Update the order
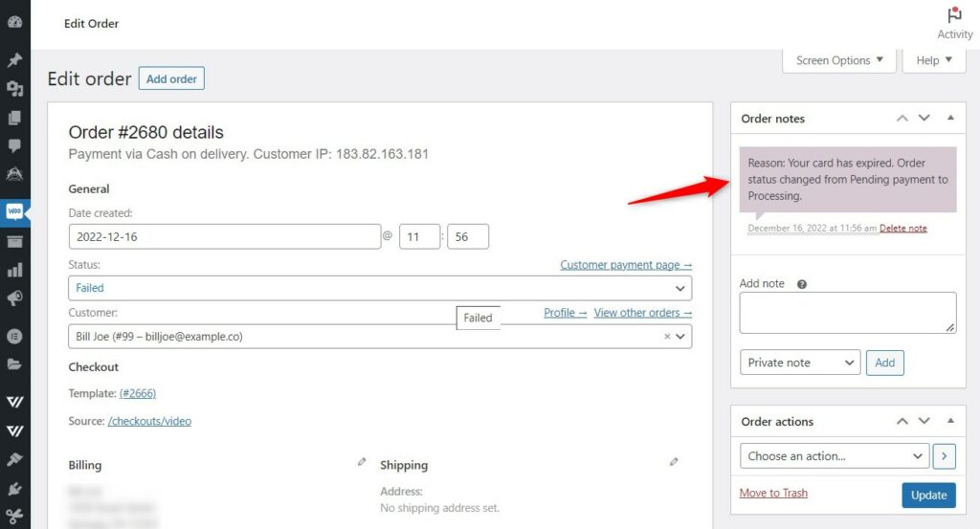The image size is (980, 529). (928, 495)
